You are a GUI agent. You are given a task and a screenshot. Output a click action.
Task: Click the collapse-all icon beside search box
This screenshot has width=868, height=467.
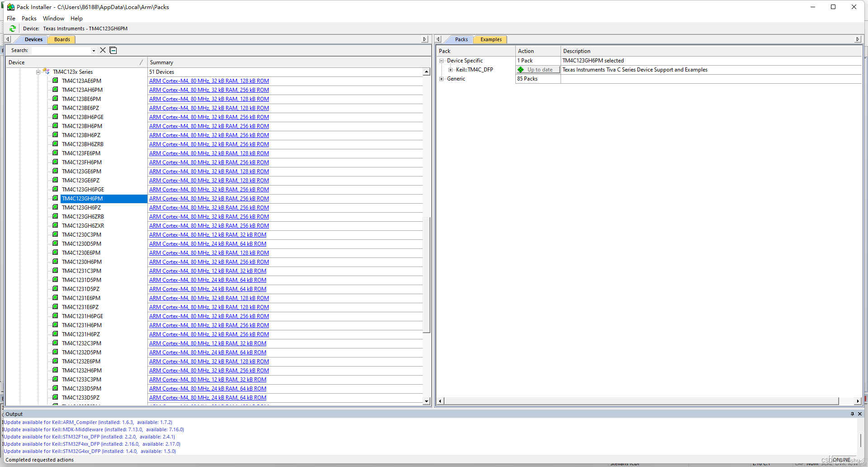[113, 50]
